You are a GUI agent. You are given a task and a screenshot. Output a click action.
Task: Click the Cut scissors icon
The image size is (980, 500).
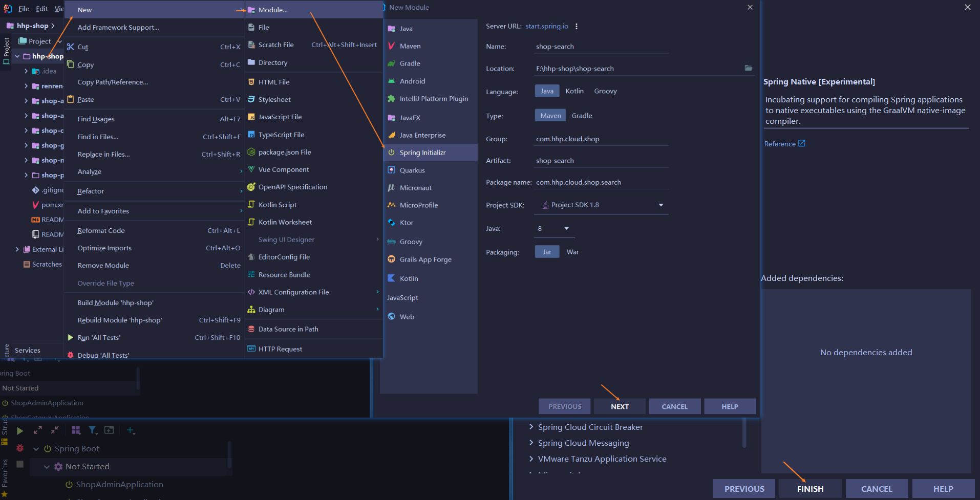pyautogui.click(x=71, y=47)
